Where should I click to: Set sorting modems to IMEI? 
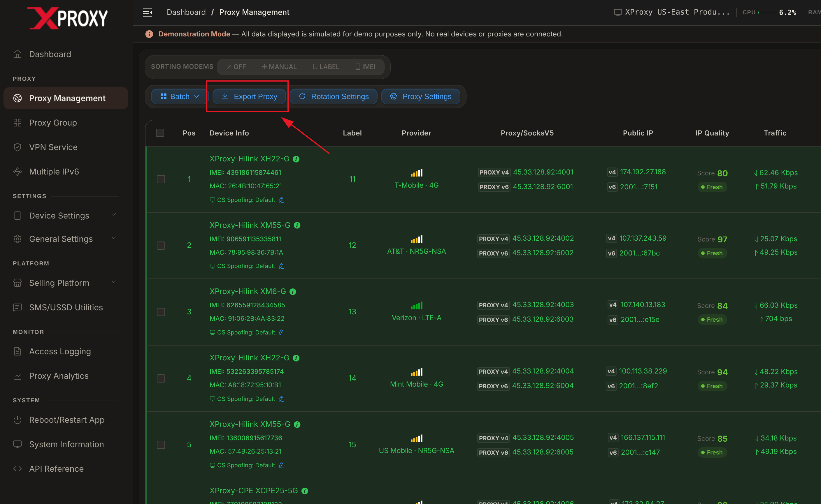(365, 67)
